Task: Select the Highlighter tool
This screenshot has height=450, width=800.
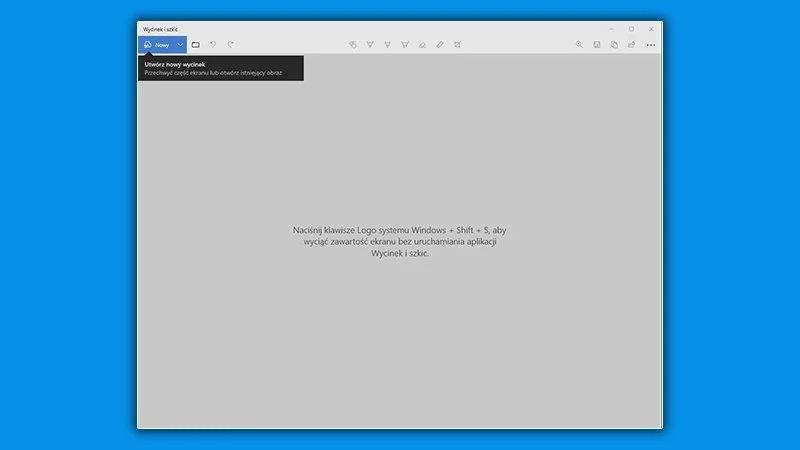Action: pos(405,45)
